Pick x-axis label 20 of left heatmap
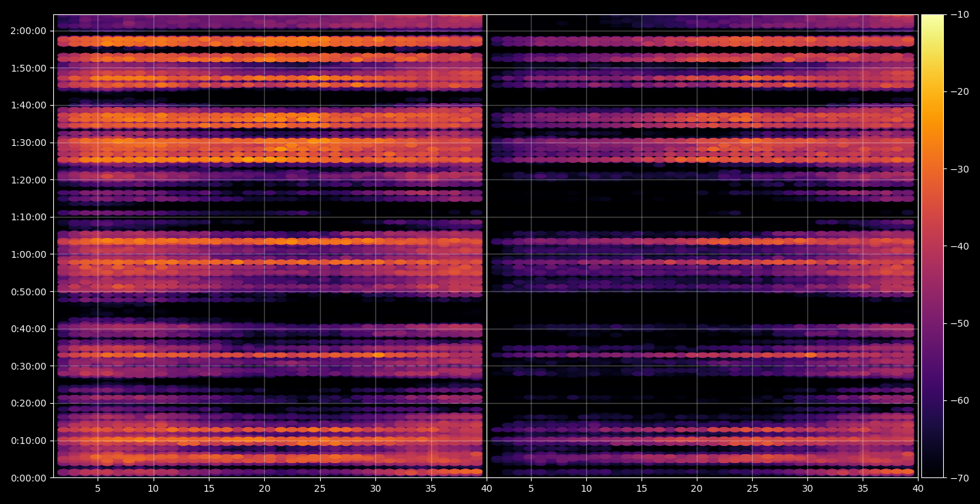 tap(264, 488)
